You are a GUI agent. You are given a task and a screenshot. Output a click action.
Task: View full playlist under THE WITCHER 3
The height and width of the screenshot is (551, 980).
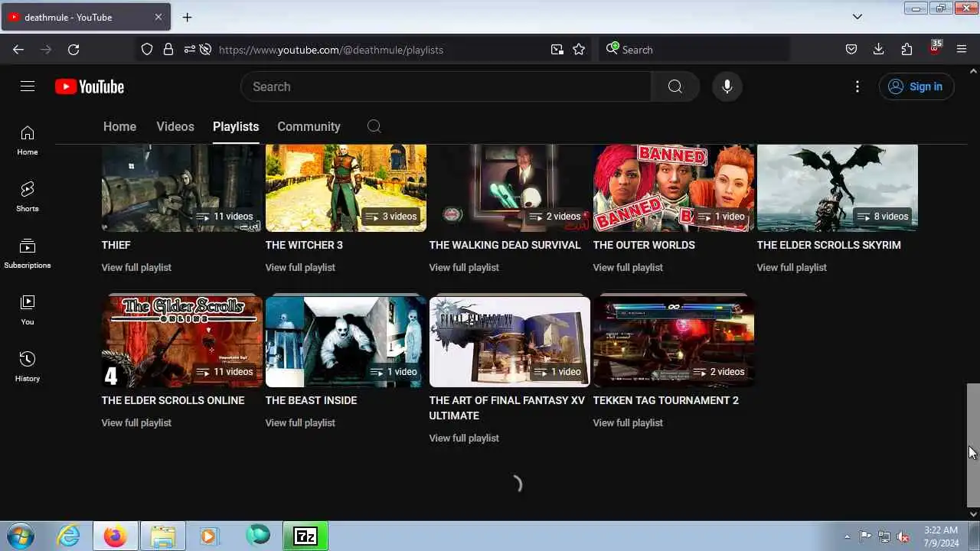(x=300, y=267)
